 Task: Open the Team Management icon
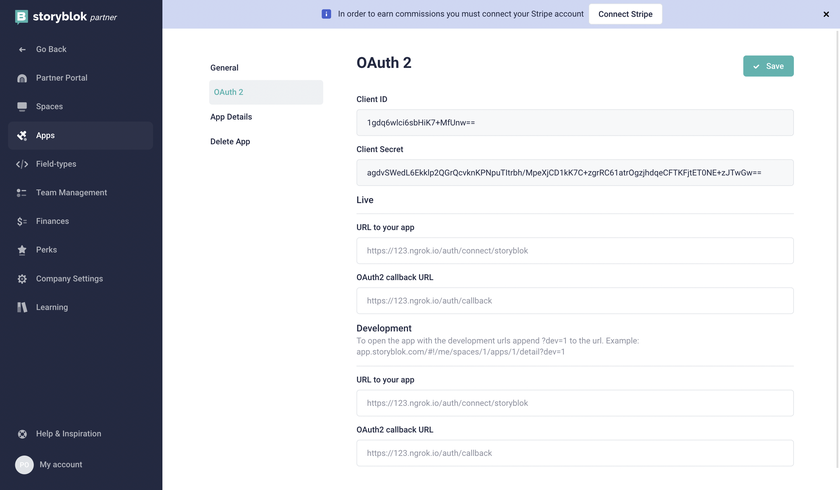tap(22, 193)
